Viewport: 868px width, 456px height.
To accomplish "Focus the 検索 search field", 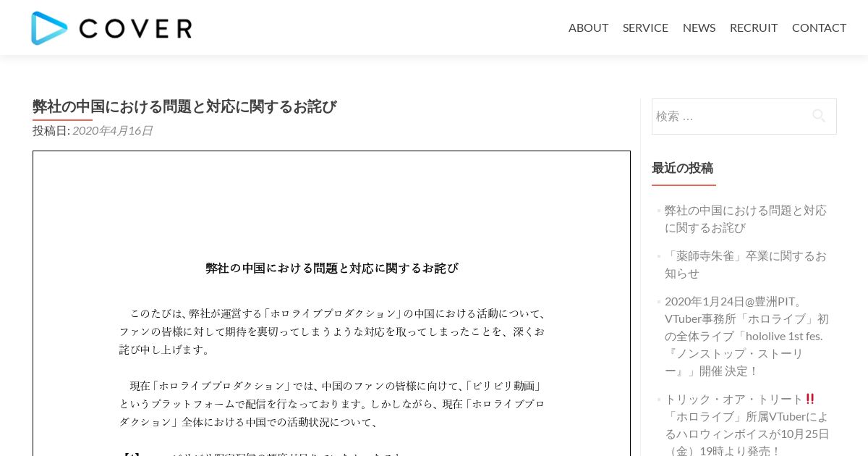I will [x=744, y=117].
